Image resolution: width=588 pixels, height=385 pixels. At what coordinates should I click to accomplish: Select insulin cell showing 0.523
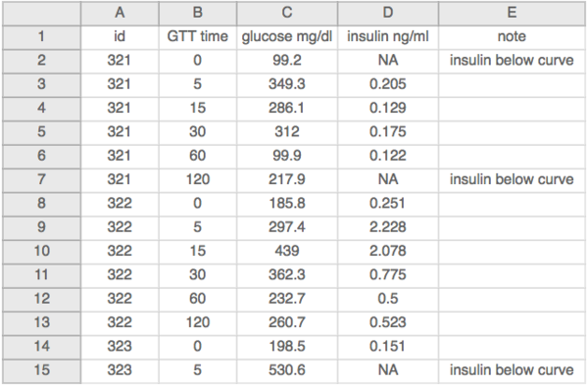coord(388,322)
